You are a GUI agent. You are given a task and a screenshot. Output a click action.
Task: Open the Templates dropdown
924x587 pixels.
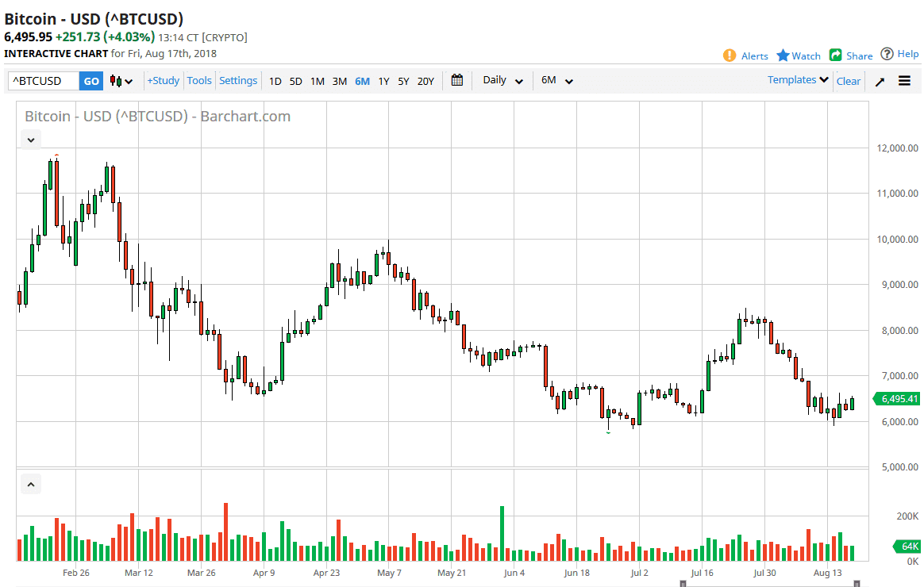(796, 79)
